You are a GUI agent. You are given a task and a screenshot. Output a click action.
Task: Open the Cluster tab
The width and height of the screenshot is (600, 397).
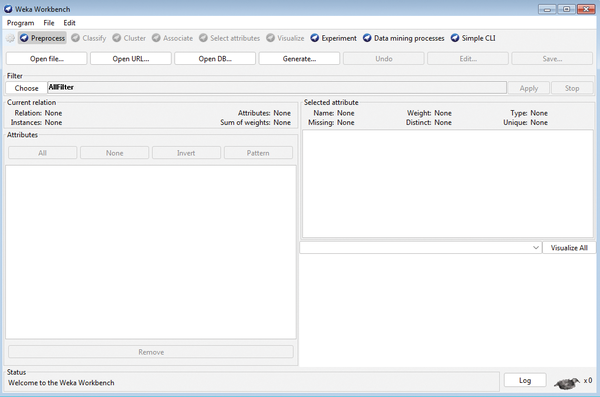129,38
